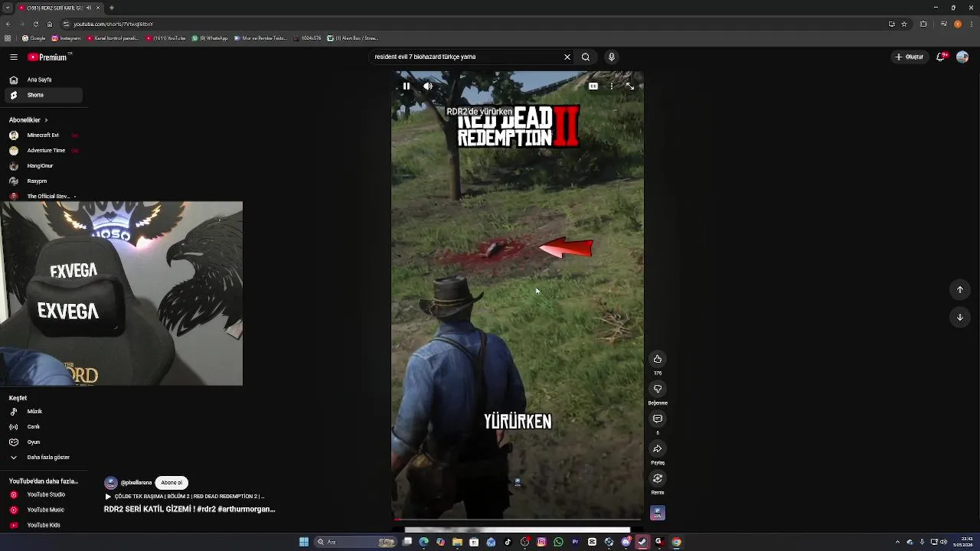This screenshot has height=551, width=980.
Task: Open Adventure Time subscription channel
Action: (42, 151)
